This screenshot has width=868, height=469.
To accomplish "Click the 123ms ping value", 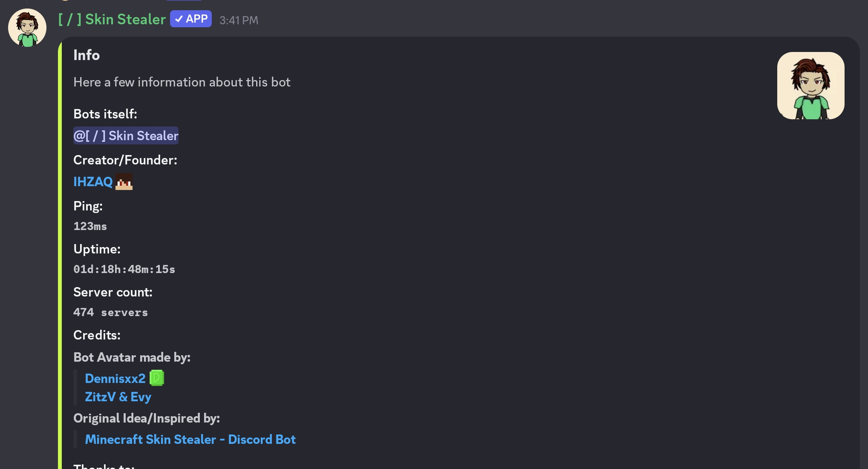I will tap(90, 226).
